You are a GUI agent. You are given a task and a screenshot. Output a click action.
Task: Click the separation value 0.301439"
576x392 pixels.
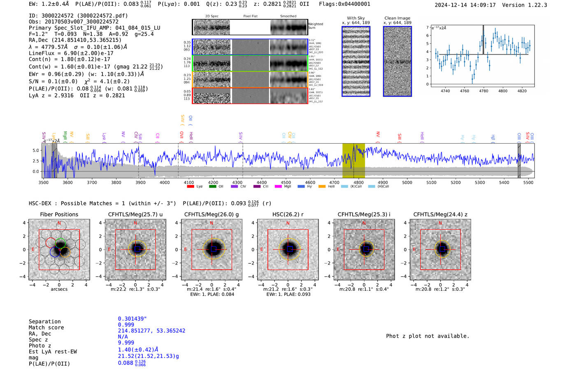(132, 319)
